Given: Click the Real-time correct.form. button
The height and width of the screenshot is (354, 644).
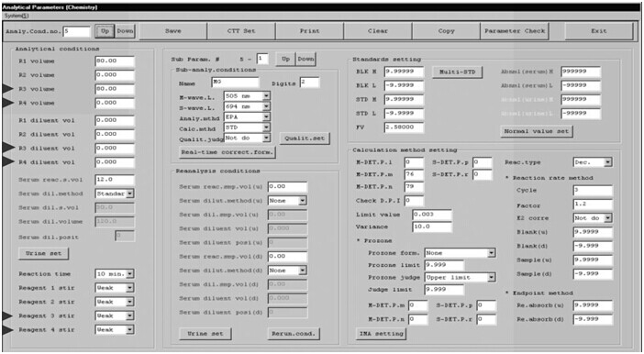Looking at the screenshot, I should [228, 152].
